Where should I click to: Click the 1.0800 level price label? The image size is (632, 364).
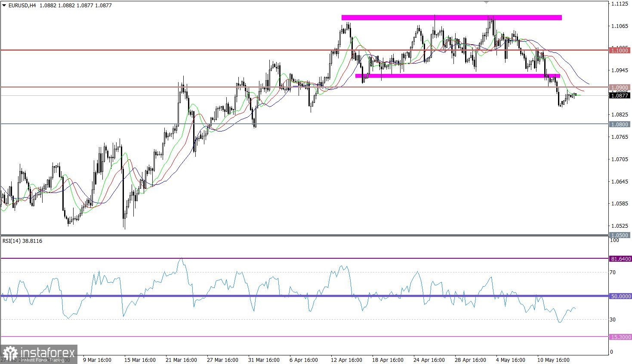620,124
